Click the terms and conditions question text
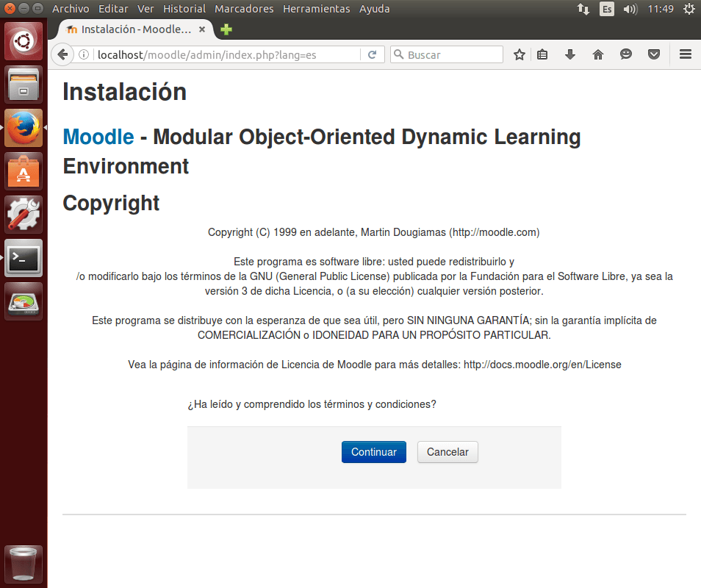The height and width of the screenshot is (588, 701). pyautogui.click(x=312, y=404)
